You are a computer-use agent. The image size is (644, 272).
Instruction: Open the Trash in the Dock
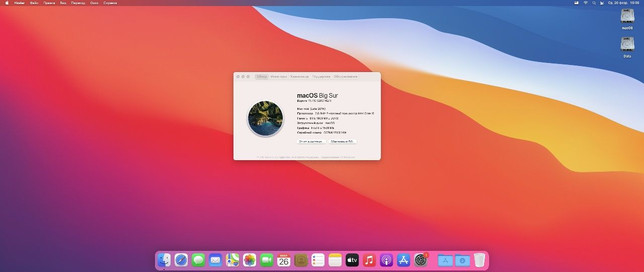tap(479, 260)
